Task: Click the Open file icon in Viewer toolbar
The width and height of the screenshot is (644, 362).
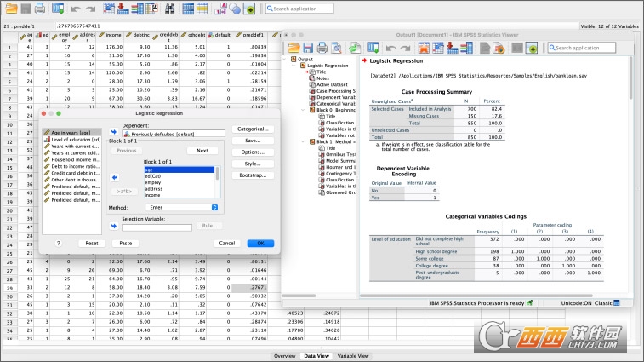Action: point(294,48)
